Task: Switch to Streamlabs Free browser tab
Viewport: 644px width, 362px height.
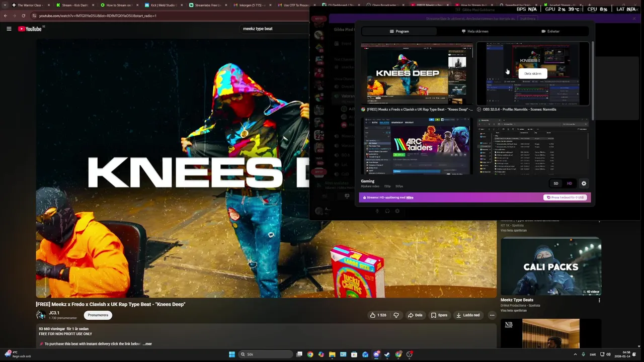Action: click(208, 5)
